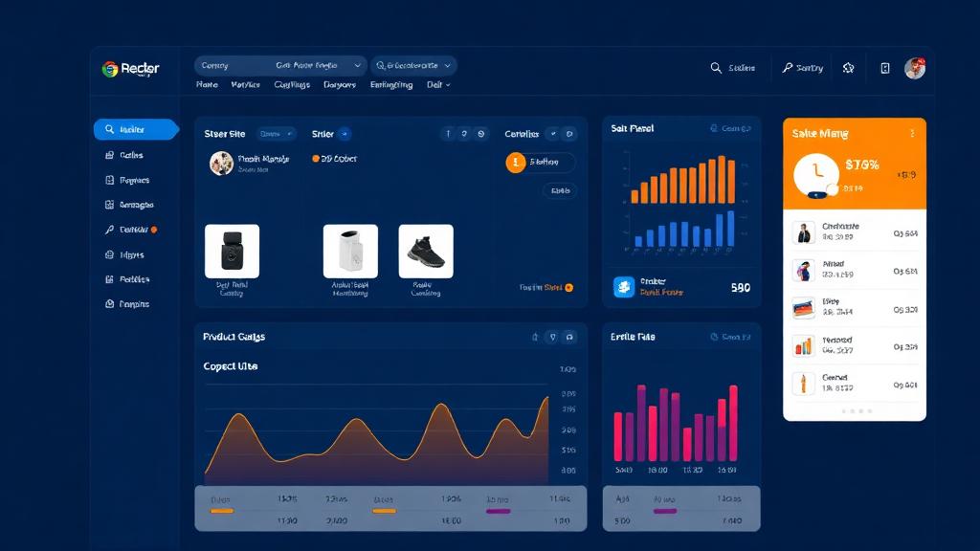Open the Metrics item in the navigation bar
This screenshot has width=980, height=551.
[245, 84]
